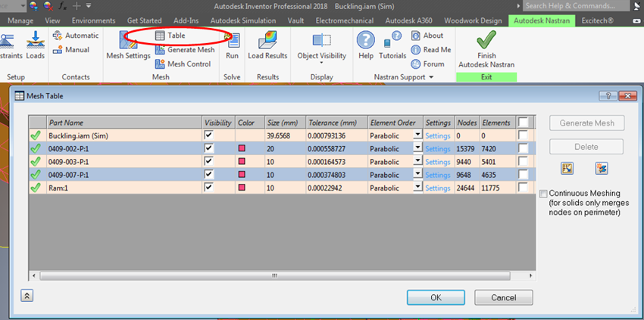
Task: Toggle visibility for Buckling.iam (Sim)
Action: coord(209,135)
